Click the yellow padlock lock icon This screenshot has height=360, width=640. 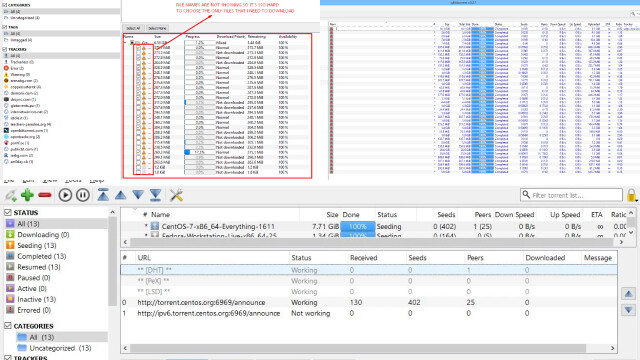pos(631,195)
